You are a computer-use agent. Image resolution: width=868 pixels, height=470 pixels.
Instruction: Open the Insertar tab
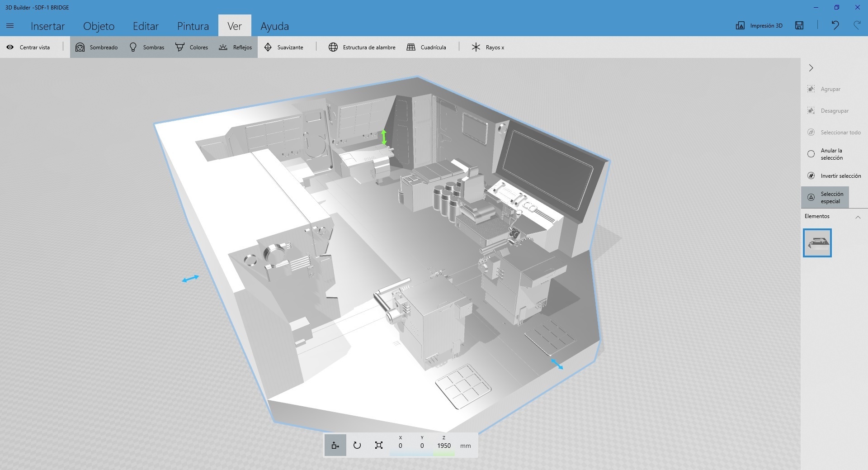(47, 26)
